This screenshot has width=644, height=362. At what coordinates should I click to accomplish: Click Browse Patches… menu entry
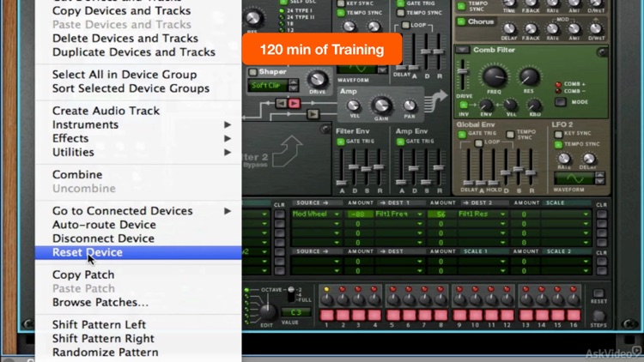click(x=100, y=302)
